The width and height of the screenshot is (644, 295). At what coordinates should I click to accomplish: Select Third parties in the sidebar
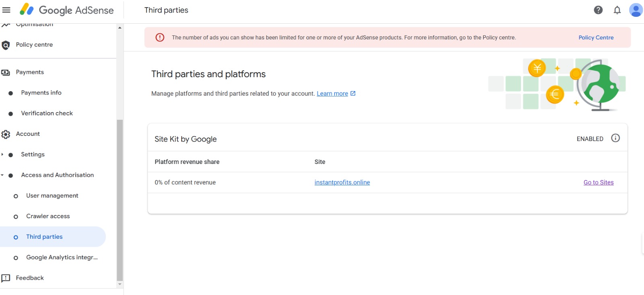pyautogui.click(x=53, y=237)
